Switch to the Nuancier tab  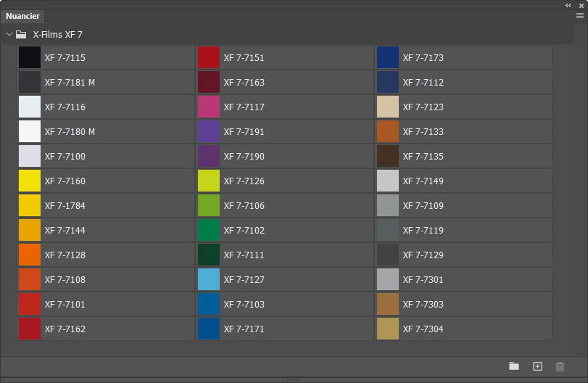pos(22,16)
